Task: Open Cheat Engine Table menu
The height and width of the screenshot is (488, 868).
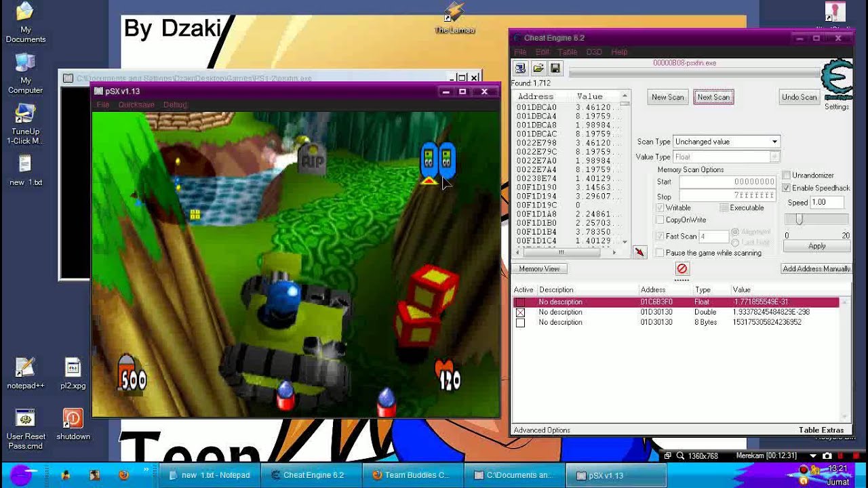Action: coord(567,52)
